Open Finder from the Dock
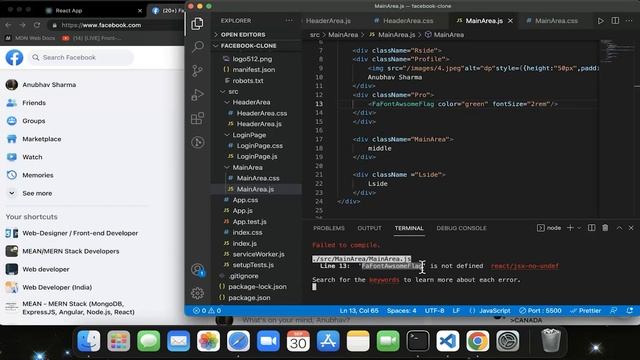The image size is (640, 360). pyautogui.click(x=89, y=341)
